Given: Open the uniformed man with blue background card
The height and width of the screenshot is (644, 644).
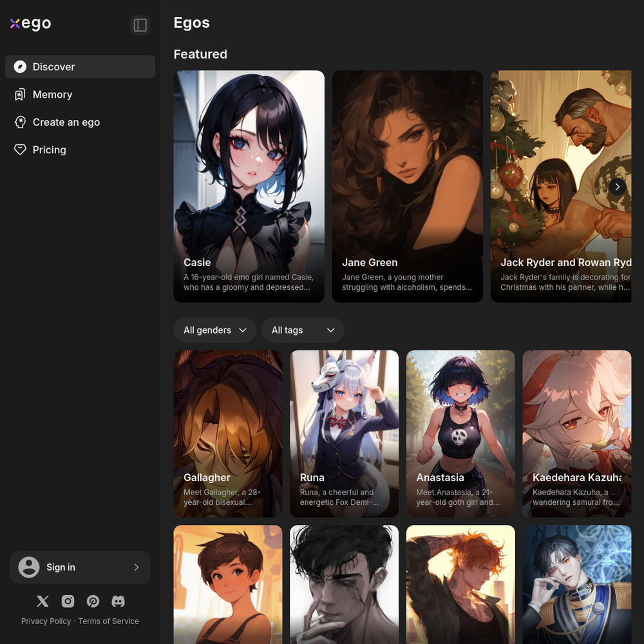Looking at the screenshot, I should [x=576, y=585].
